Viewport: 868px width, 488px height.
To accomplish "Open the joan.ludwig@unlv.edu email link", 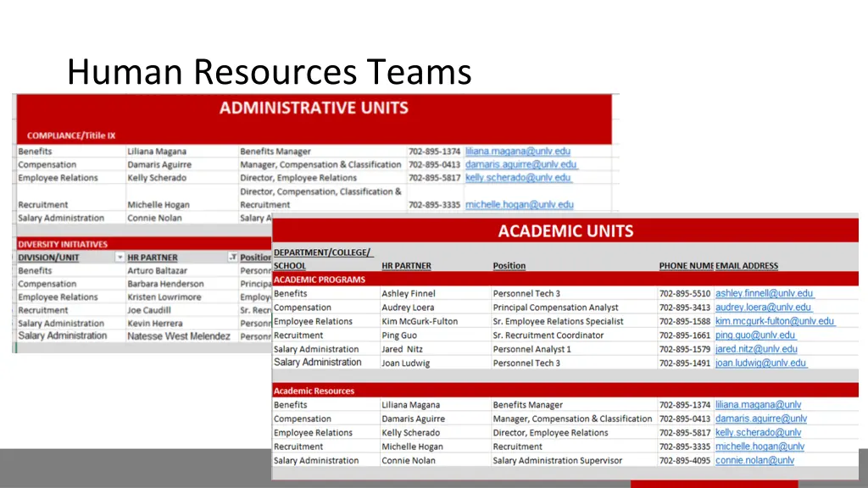I will point(760,363).
